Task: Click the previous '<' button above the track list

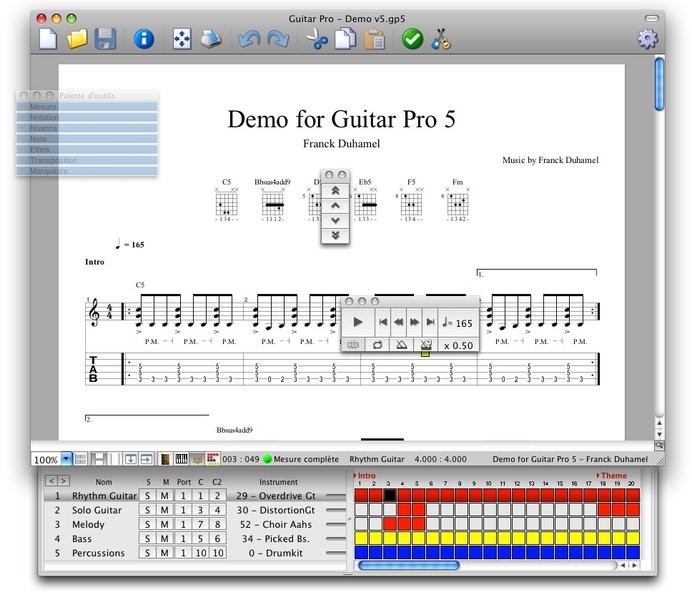Action: [52, 481]
